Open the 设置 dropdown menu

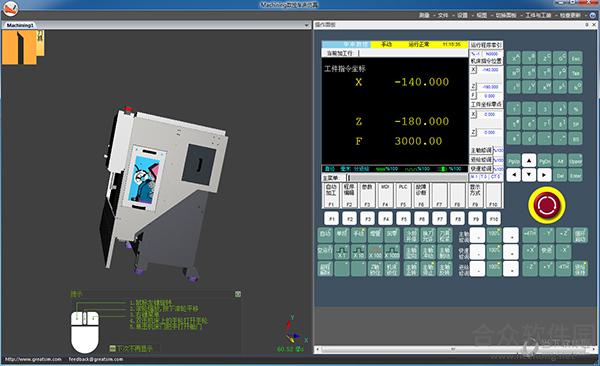coord(462,15)
